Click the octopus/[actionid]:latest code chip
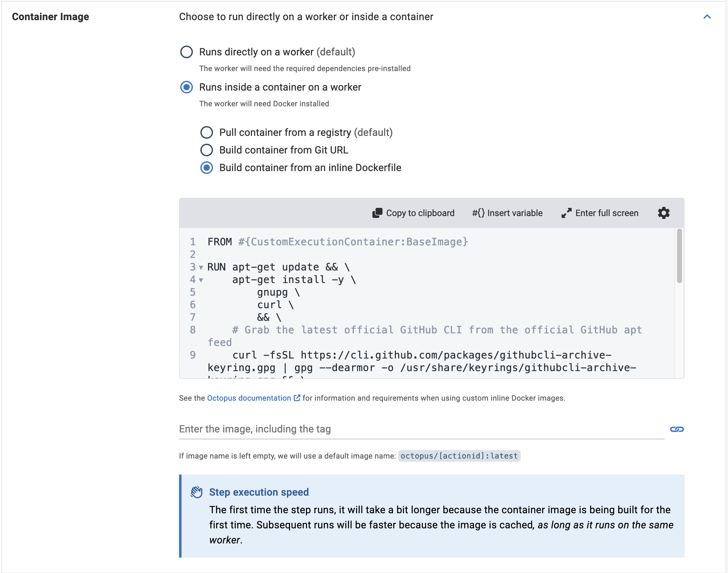This screenshot has height=573, width=728. pos(458,456)
